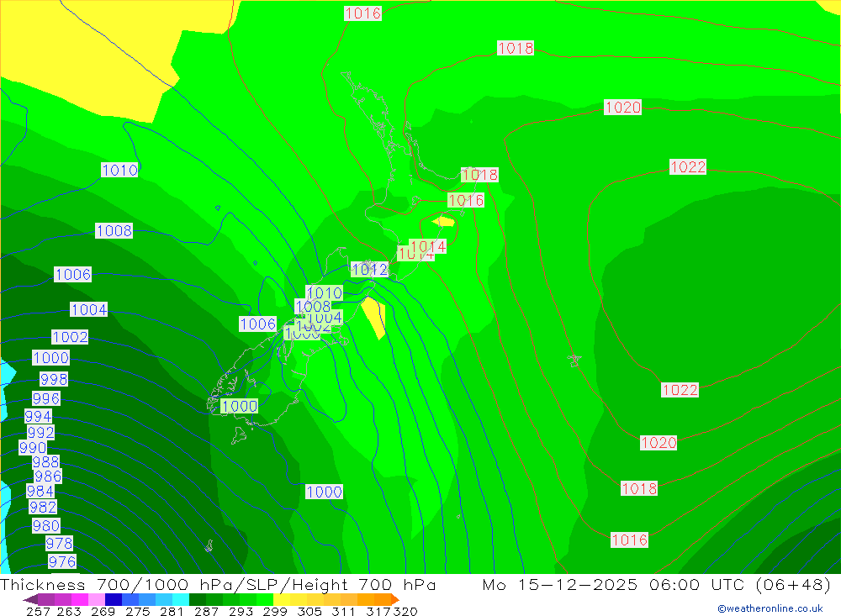
Task: Click the legend value 275
Action: [x=137, y=611]
